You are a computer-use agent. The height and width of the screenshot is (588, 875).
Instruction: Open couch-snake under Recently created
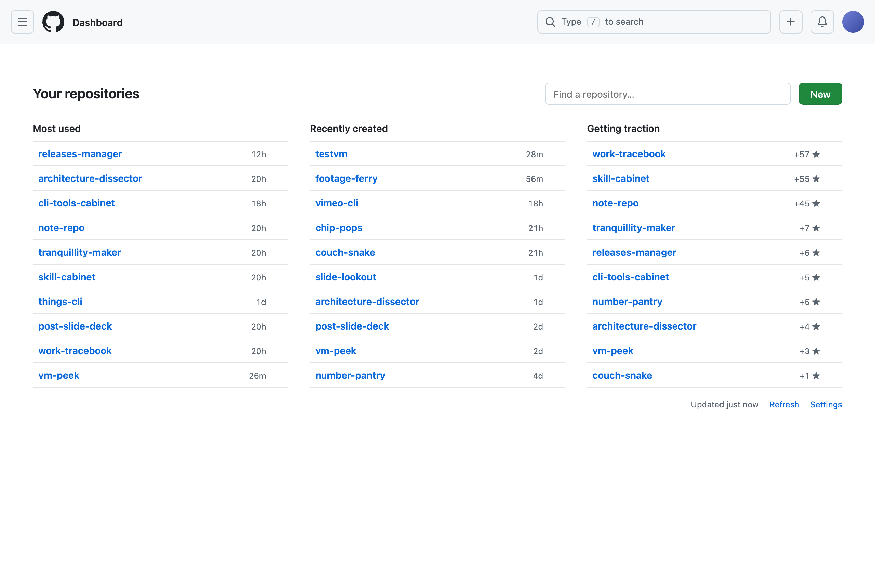(345, 252)
